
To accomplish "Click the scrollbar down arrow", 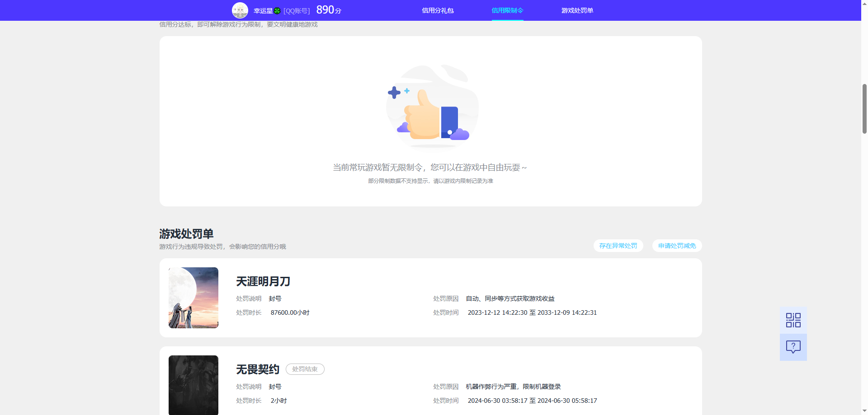I will [864, 411].
